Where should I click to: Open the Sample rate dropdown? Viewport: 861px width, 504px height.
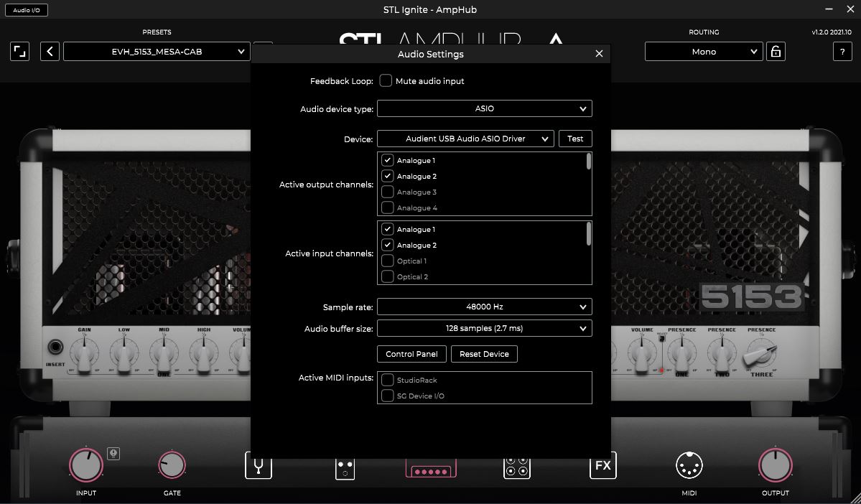click(484, 307)
